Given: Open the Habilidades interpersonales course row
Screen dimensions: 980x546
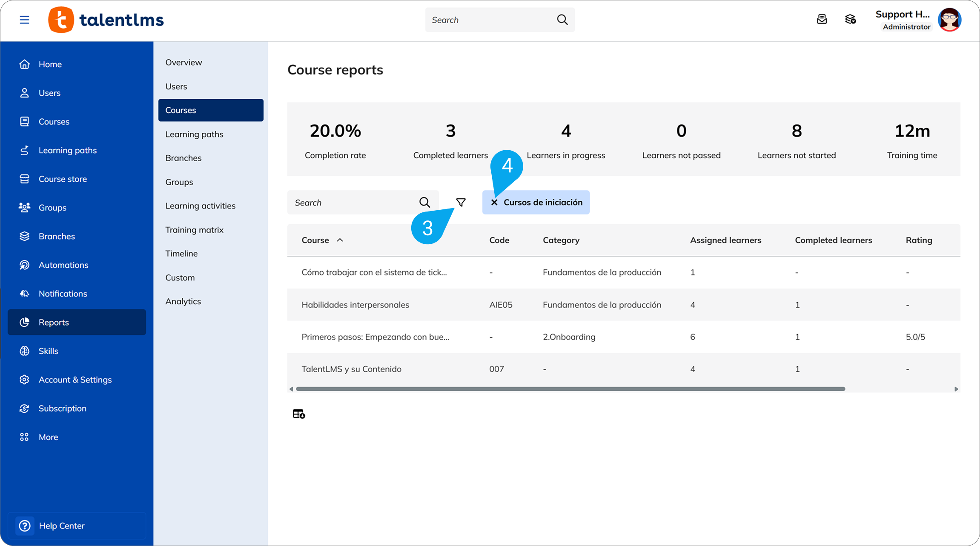Looking at the screenshot, I should pos(355,305).
